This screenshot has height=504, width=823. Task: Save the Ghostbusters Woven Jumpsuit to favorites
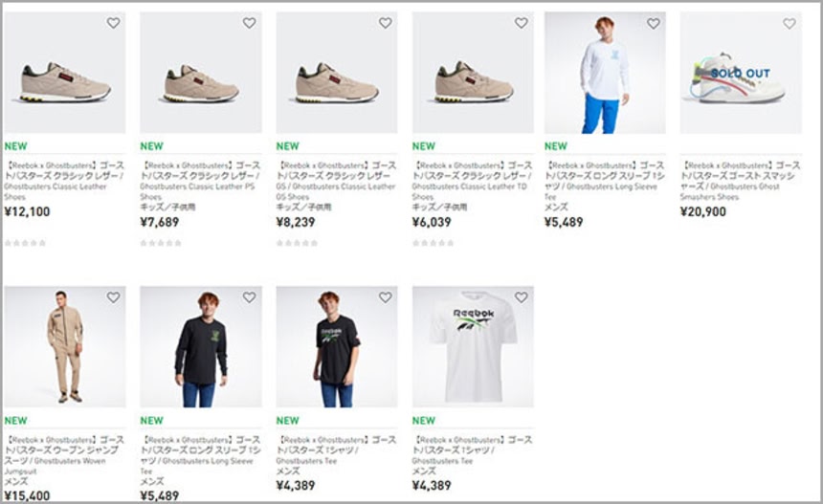pos(113,297)
